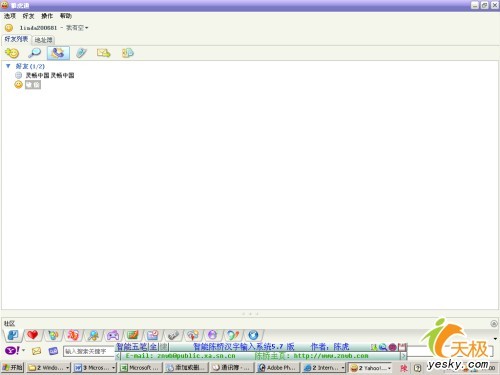Collapse the 好友 (1/2) group triangle

pyautogui.click(x=8, y=66)
